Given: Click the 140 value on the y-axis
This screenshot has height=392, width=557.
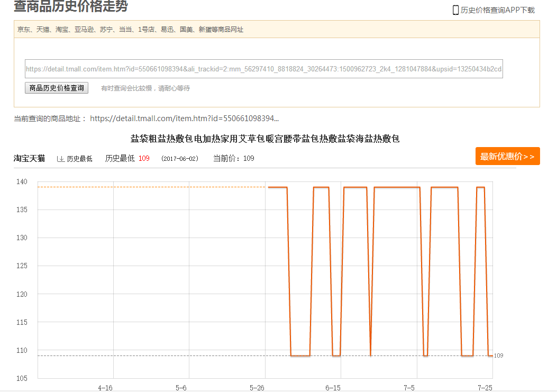Looking at the screenshot, I should (x=22, y=182).
